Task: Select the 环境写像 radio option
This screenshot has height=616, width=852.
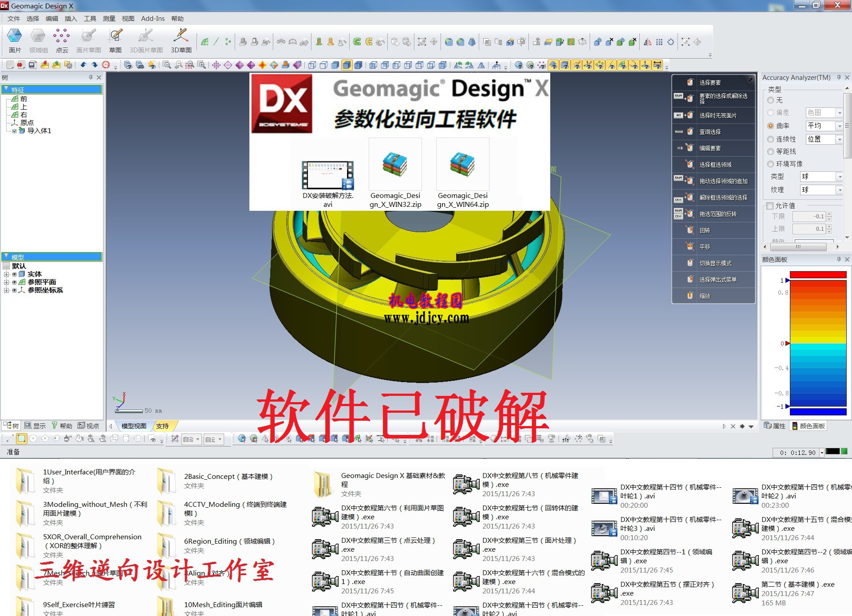Action: click(770, 164)
